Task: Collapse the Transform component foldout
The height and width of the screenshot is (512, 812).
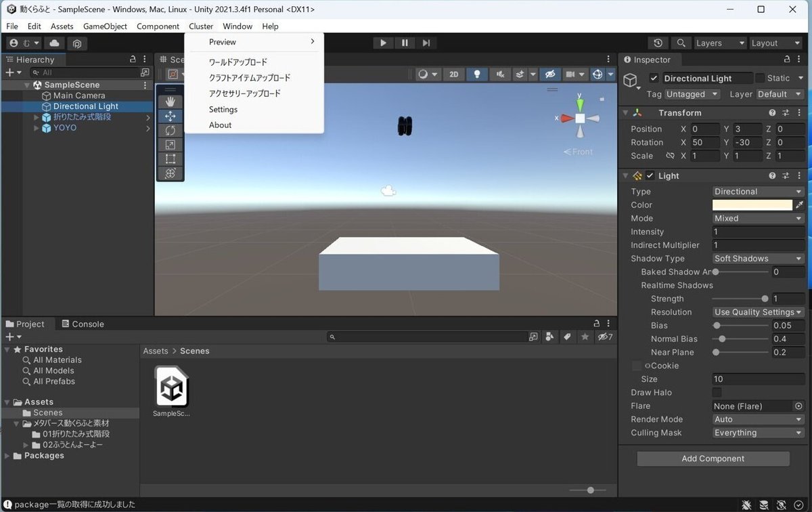Action: (625, 113)
